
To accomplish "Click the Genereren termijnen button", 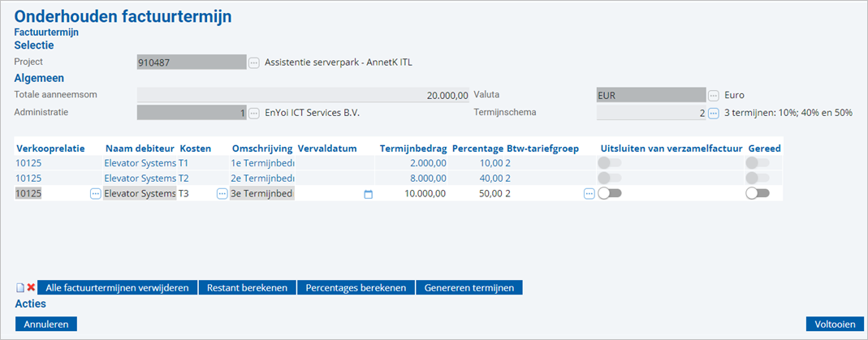I will pos(469,287).
